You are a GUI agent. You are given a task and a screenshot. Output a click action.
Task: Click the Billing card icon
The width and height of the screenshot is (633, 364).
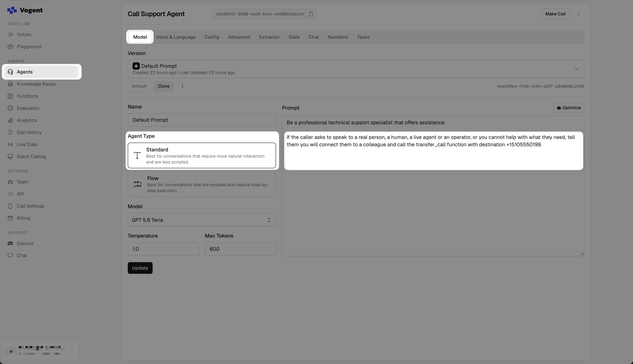point(10,218)
